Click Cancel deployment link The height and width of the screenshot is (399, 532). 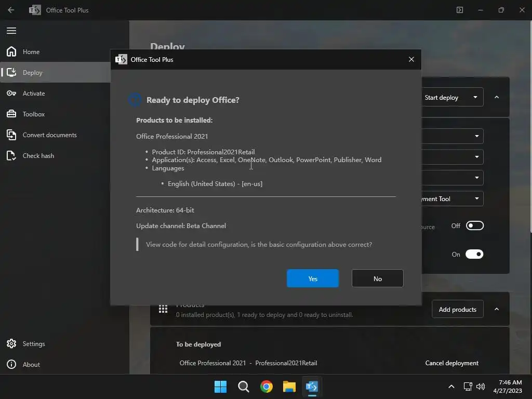(x=451, y=363)
